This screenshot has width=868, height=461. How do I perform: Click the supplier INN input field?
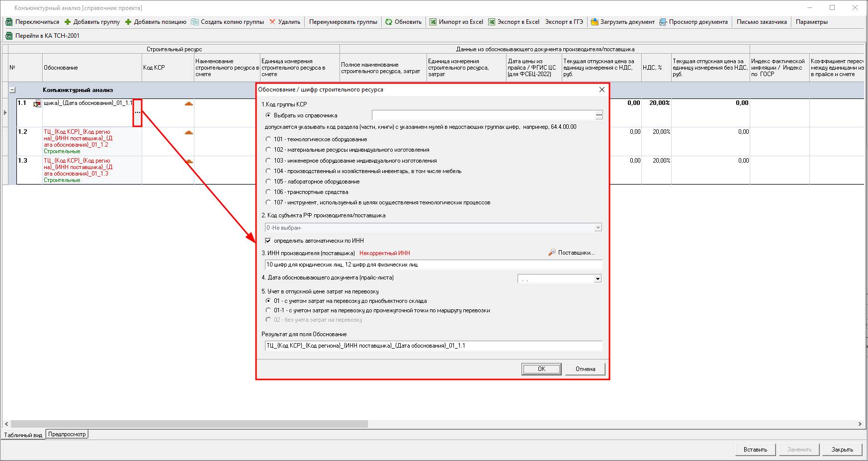434,265
